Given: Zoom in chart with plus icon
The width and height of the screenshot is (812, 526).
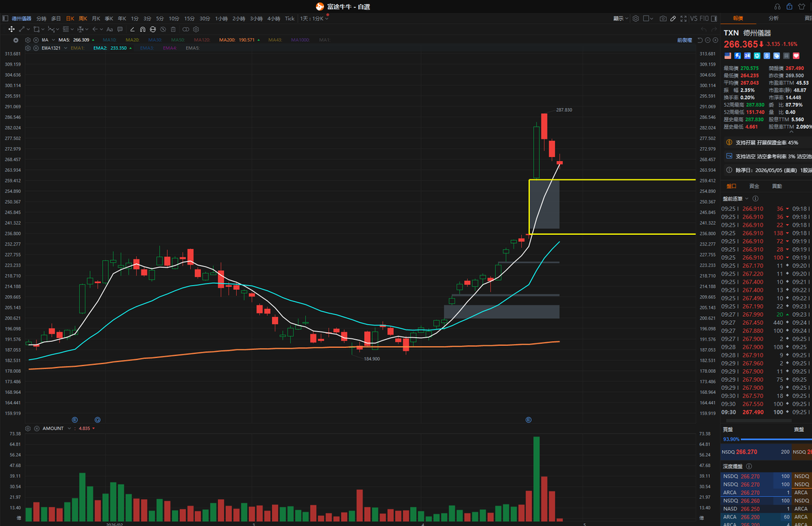Looking at the screenshot, I should click(715, 40).
